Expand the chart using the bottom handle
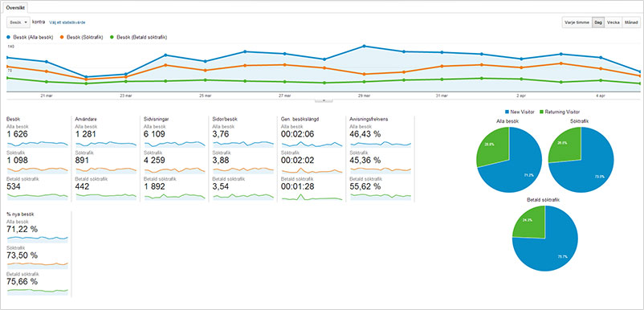 [x=324, y=100]
